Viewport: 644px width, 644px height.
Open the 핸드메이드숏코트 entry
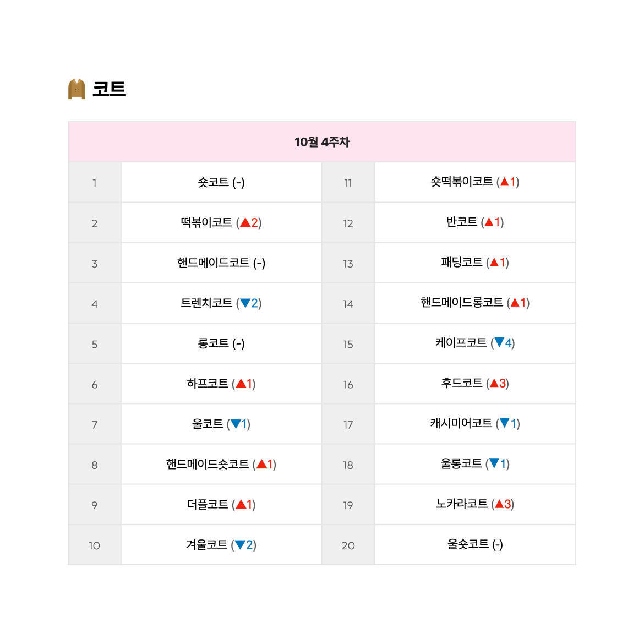(x=208, y=463)
